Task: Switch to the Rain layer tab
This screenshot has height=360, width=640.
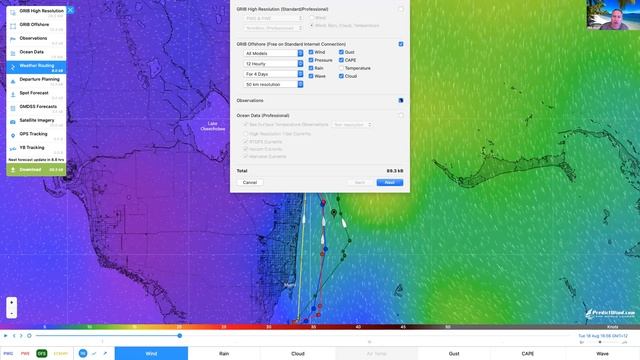Action: tap(224, 353)
